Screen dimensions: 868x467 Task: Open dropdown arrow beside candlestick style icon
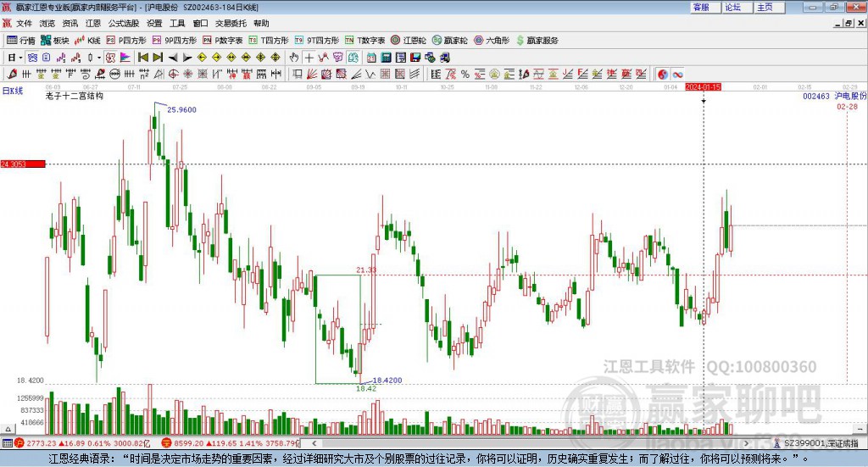(x=99, y=58)
